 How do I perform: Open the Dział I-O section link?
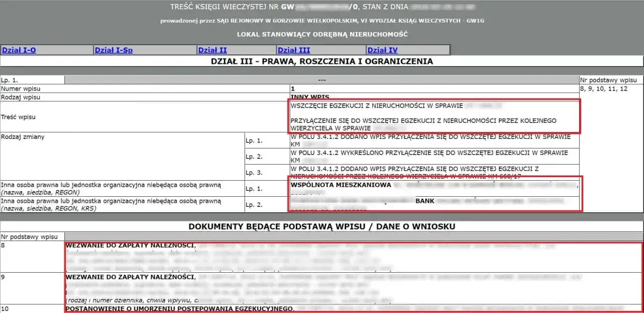coord(20,50)
